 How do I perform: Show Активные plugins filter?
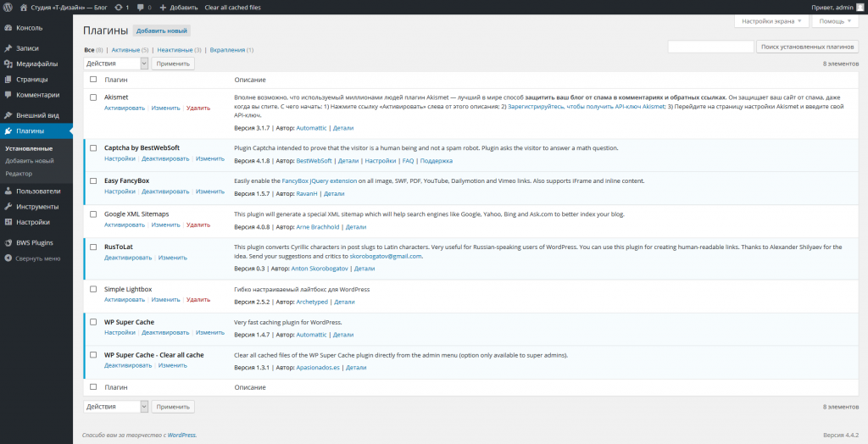[126, 50]
